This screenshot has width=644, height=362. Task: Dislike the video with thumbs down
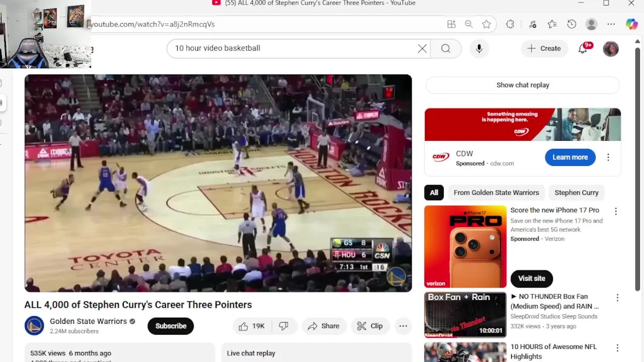284,326
